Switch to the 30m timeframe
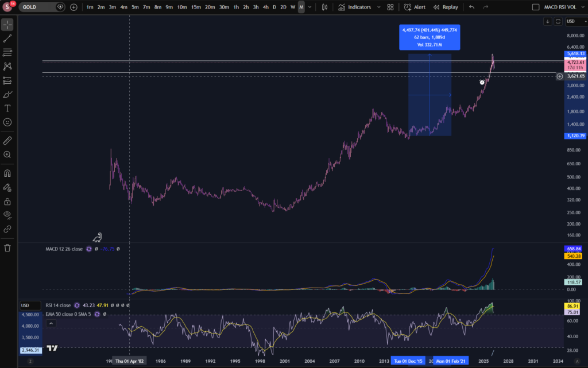 pyautogui.click(x=224, y=7)
